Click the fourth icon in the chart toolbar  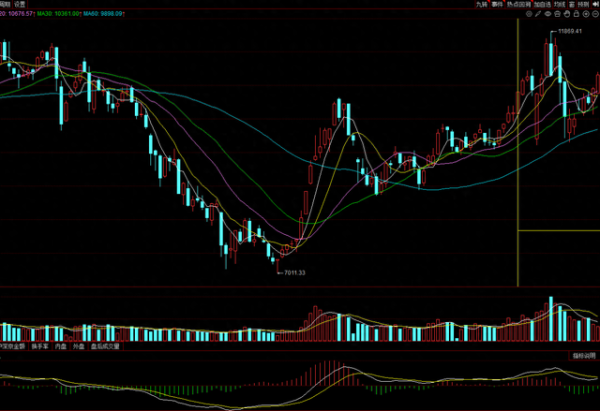pos(556,14)
